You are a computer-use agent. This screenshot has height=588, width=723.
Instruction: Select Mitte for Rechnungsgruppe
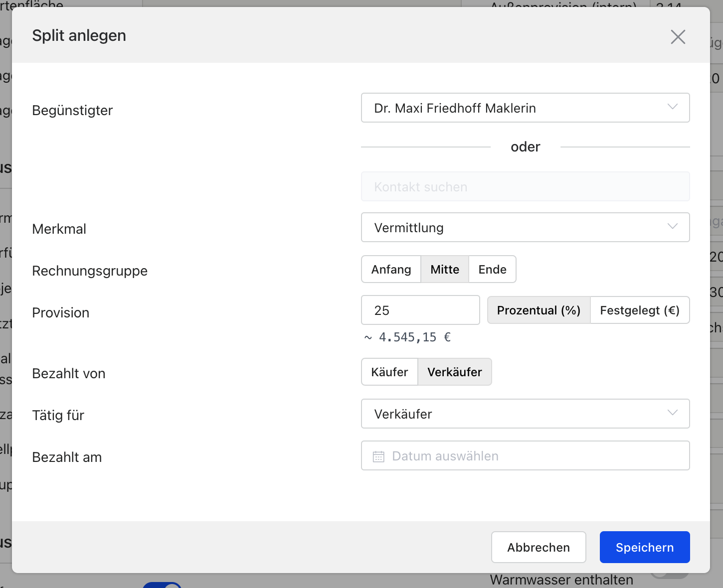pos(445,269)
